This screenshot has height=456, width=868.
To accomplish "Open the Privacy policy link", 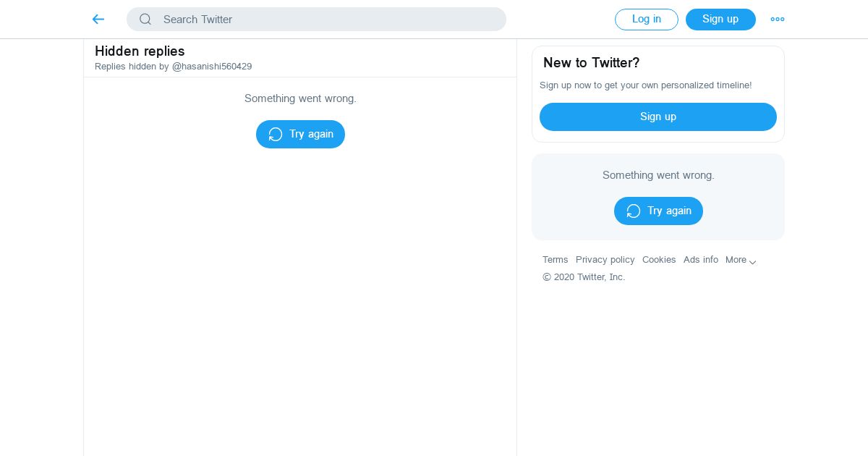I will pyautogui.click(x=605, y=260).
